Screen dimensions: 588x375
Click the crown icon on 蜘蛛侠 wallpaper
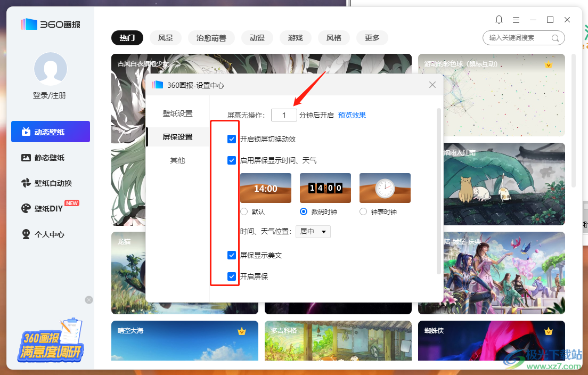point(548,331)
